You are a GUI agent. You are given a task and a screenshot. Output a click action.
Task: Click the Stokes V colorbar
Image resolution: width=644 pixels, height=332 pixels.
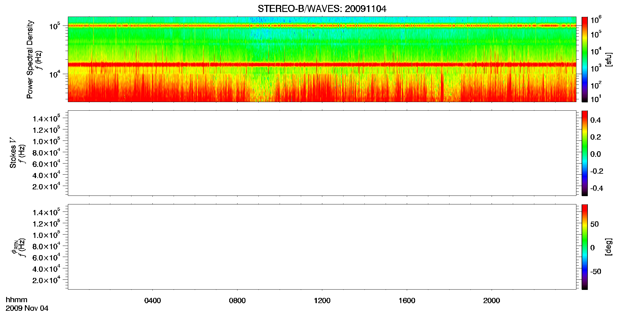[585, 153]
